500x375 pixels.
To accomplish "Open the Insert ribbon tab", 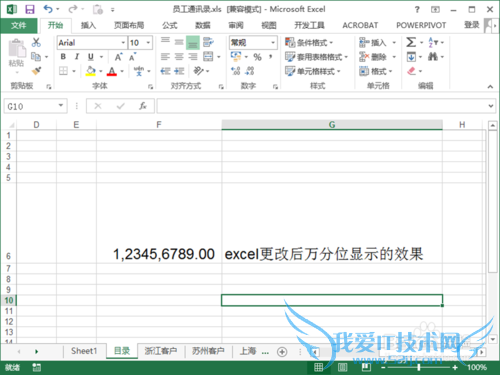I will pyautogui.click(x=88, y=25).
